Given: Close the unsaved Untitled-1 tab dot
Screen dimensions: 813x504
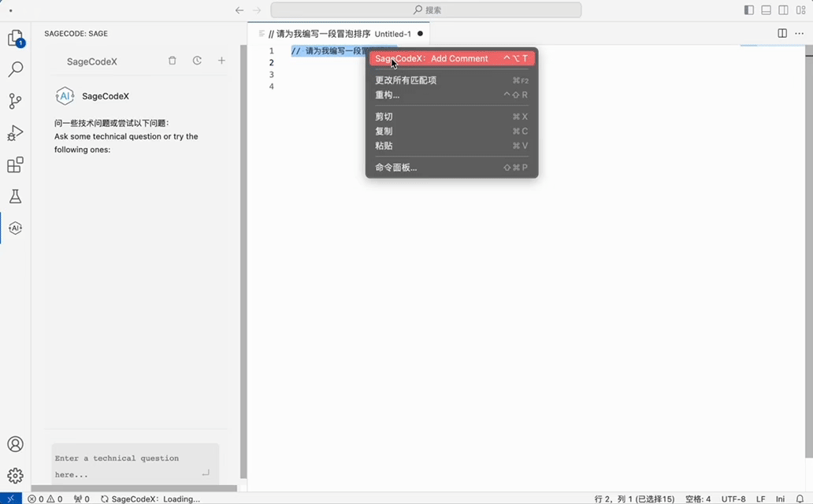Looking at the screenshot, I should (x=420, y=34).
